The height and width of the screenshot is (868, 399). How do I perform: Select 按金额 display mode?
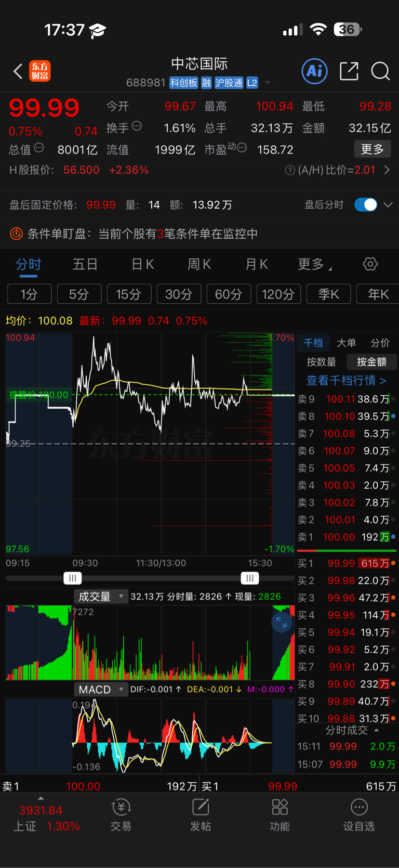(x=371, y=362)
